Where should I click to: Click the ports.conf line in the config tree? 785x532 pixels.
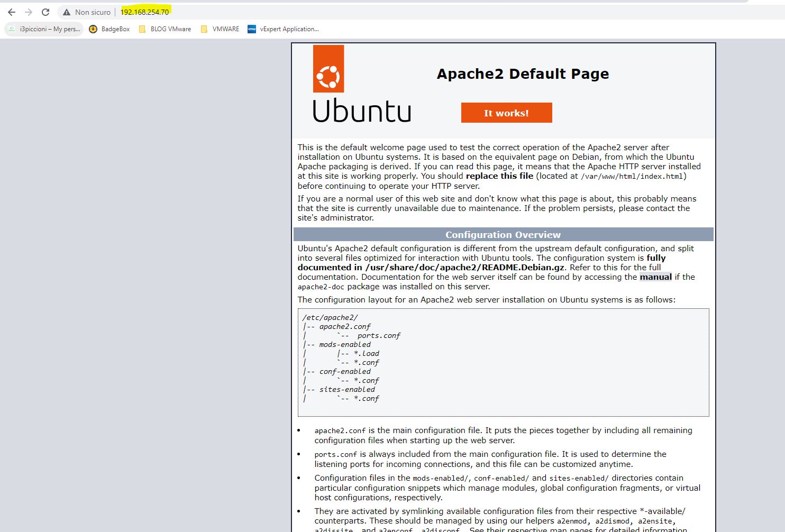click(379, 335)
